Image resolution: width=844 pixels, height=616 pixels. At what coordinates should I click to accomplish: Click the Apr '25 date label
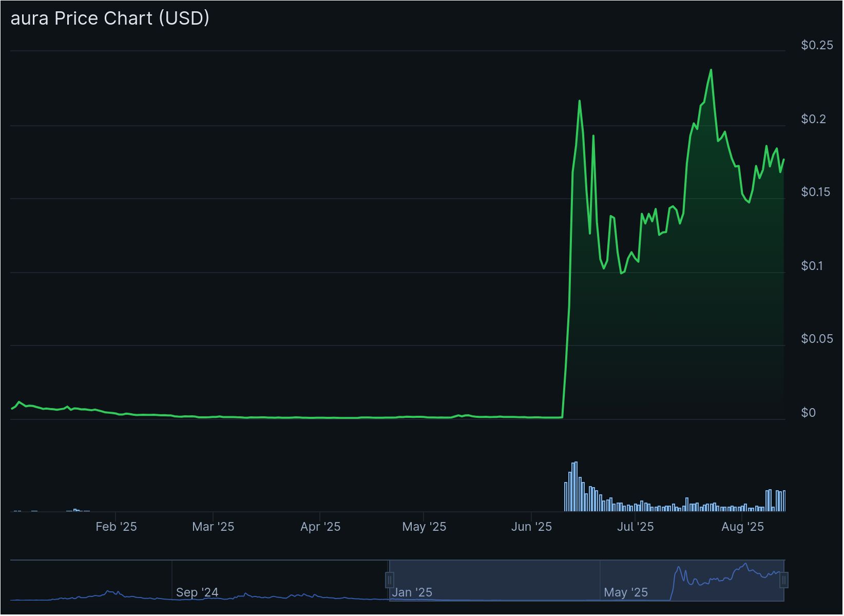(320, 527)
